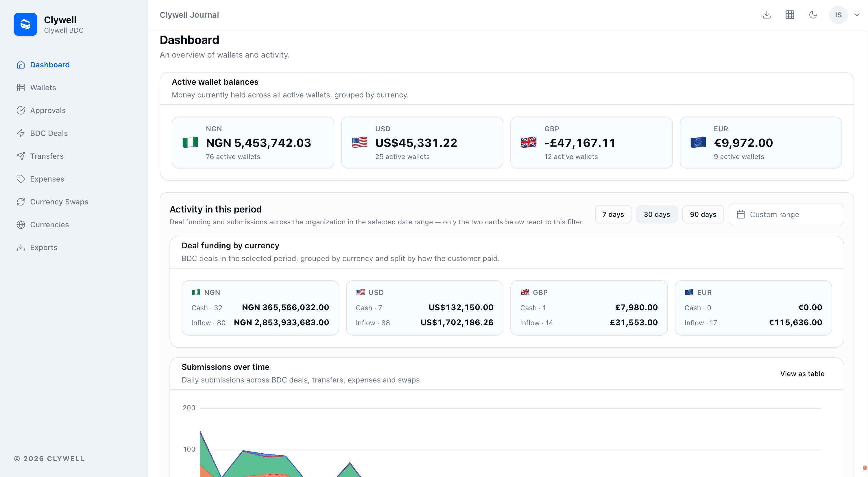The image size is (868, 477).
Task: Click the calendar icon in Custom range
Action: 740,214
